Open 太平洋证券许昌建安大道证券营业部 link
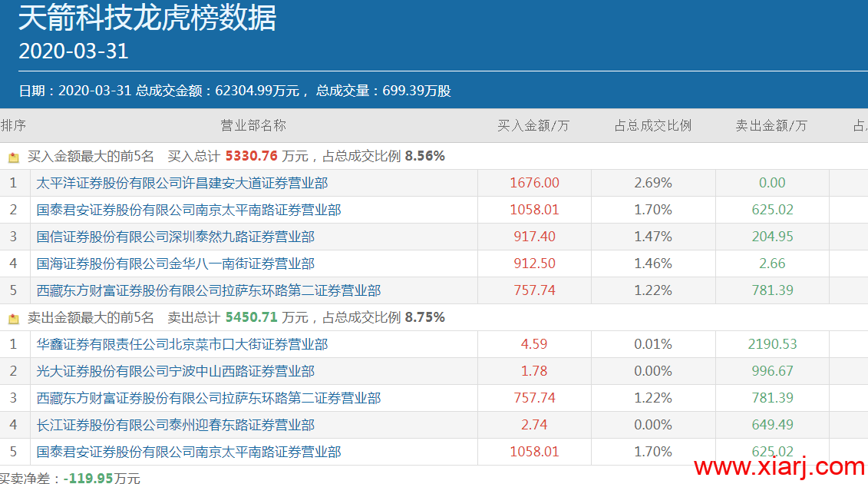Image resolution: width=868 pixels, height=484 pixels. [x=182, y=183]
